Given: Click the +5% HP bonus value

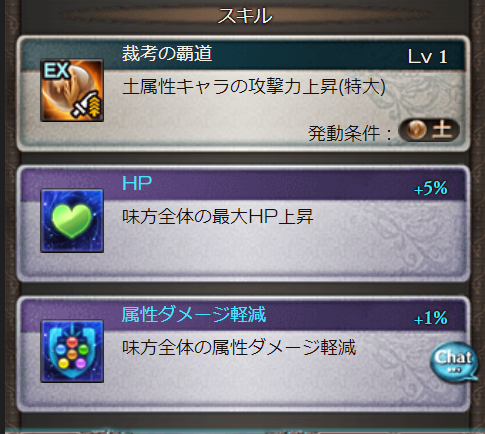Looking at the screenshot, I should 431,188.
